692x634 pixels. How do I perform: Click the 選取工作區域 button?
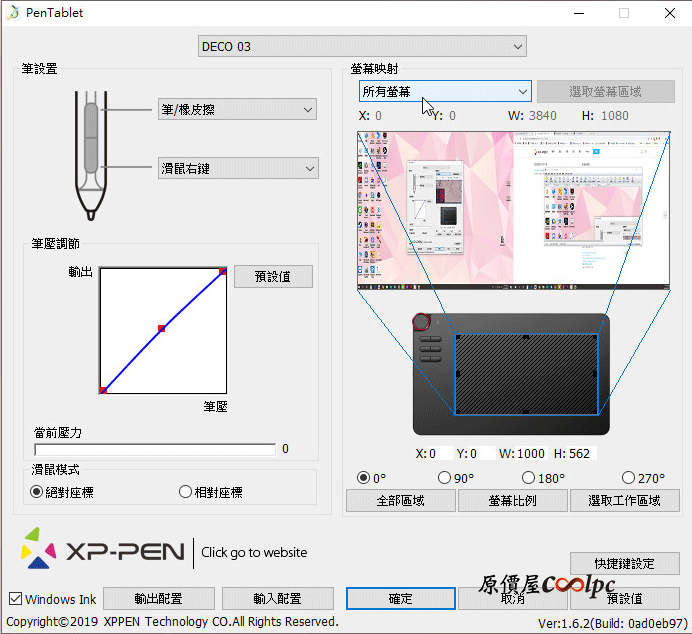pos(625,501)
